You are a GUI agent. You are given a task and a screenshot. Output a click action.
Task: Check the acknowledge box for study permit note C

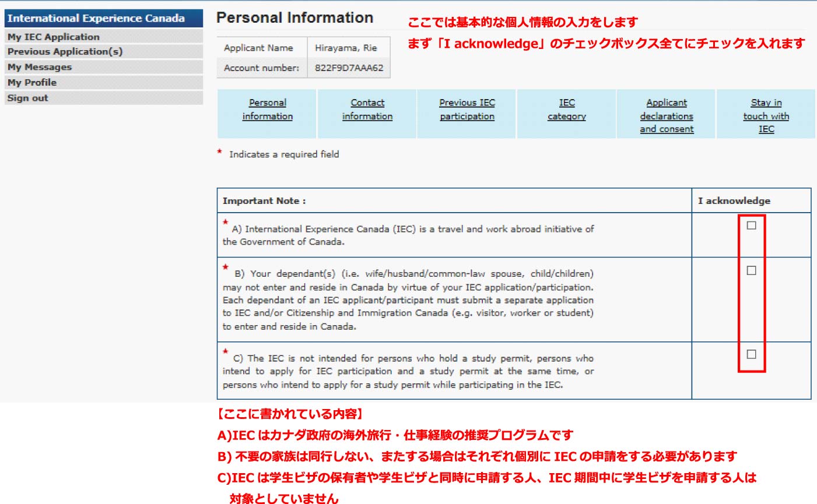point(751,354)
